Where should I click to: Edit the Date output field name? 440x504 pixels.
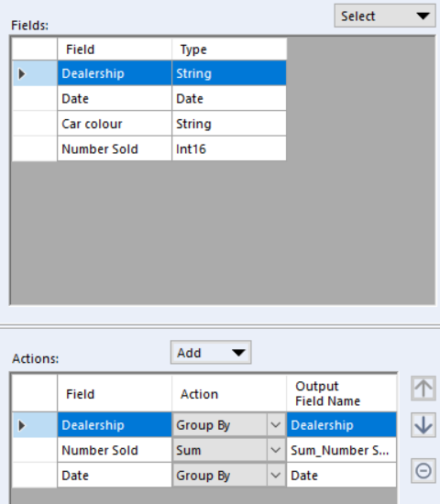point(341,475)
